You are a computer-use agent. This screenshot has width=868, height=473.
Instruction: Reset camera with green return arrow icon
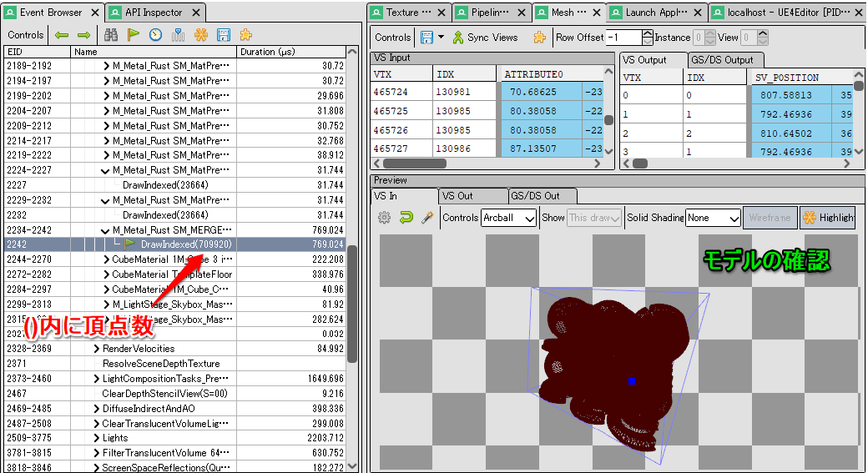pos(406,218)
